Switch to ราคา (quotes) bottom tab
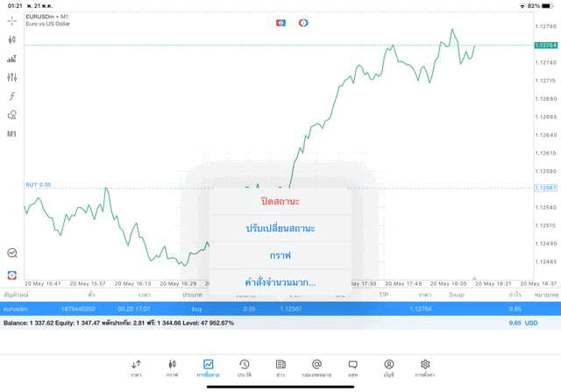The height and width of the screenshot is (392, 561). [136, 367]
